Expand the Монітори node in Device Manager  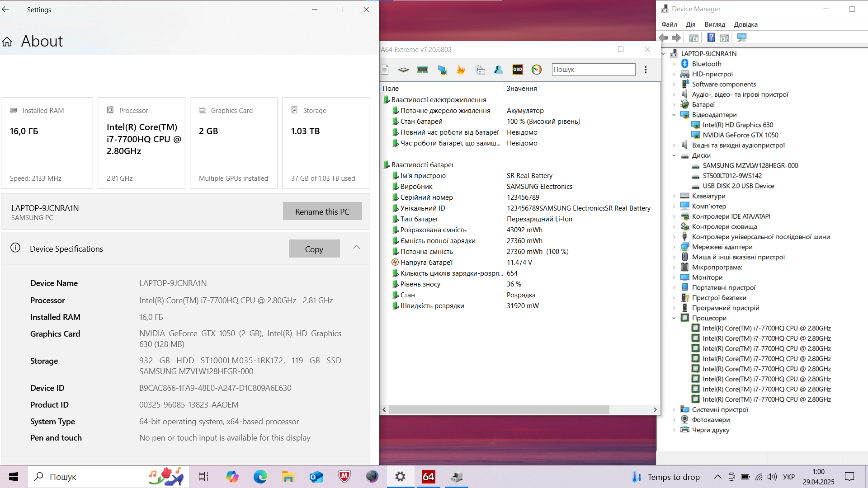674,277
